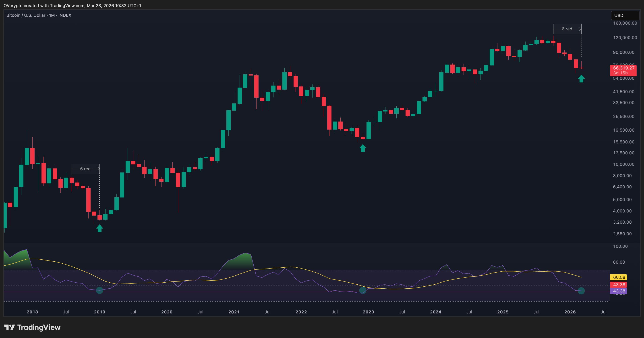Select the RSI circle marker at 2026

point(581,291)
